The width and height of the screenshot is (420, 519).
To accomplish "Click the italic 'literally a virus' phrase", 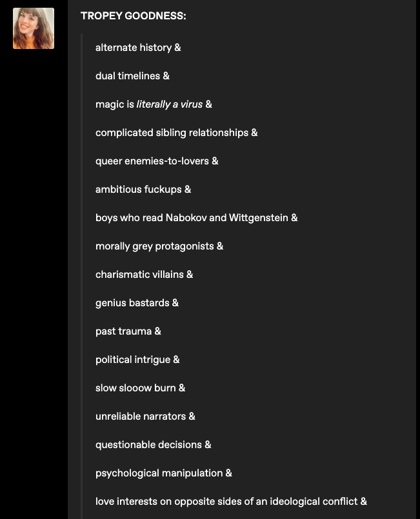I will pos(170,104).
